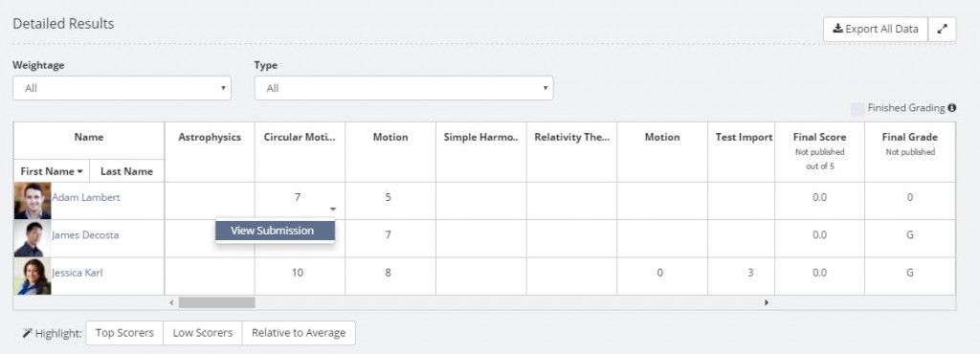Toggle the Top Scorers highlight
980x354 pixels.
coord(124,333)
